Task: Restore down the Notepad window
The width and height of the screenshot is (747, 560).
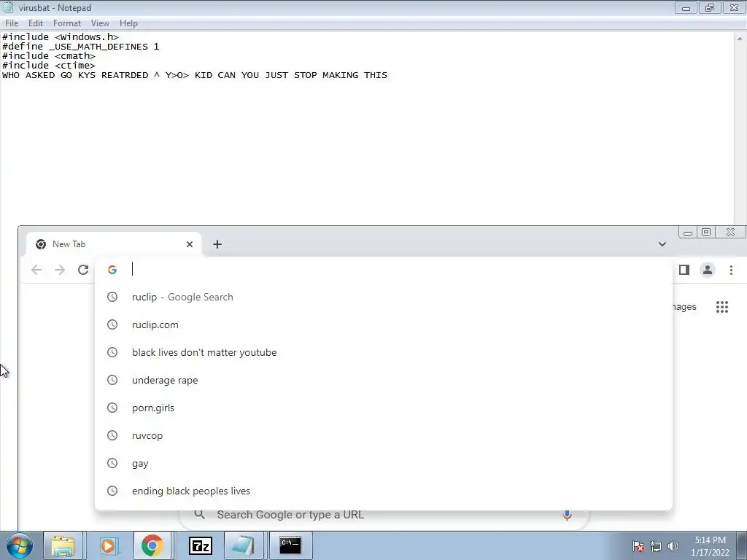Action: click(710, 8)
